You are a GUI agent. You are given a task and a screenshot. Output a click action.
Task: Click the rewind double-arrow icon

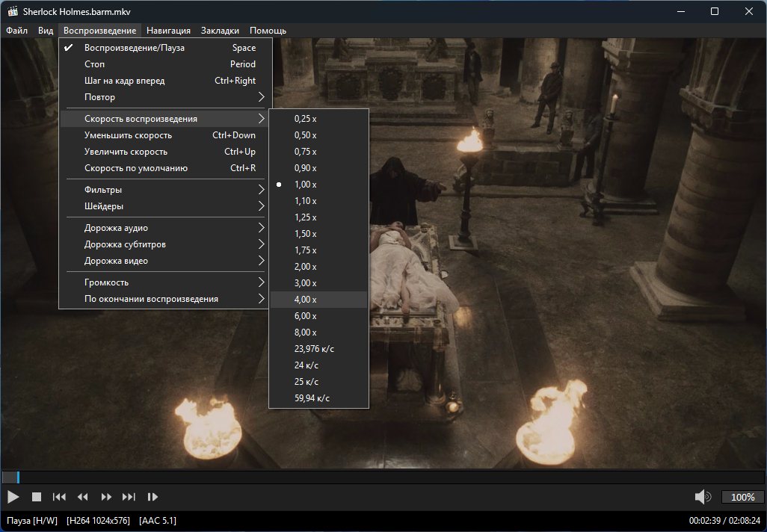[83, 497]
